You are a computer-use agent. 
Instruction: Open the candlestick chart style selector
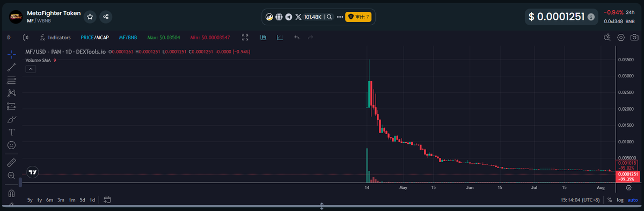coord(25,38)
